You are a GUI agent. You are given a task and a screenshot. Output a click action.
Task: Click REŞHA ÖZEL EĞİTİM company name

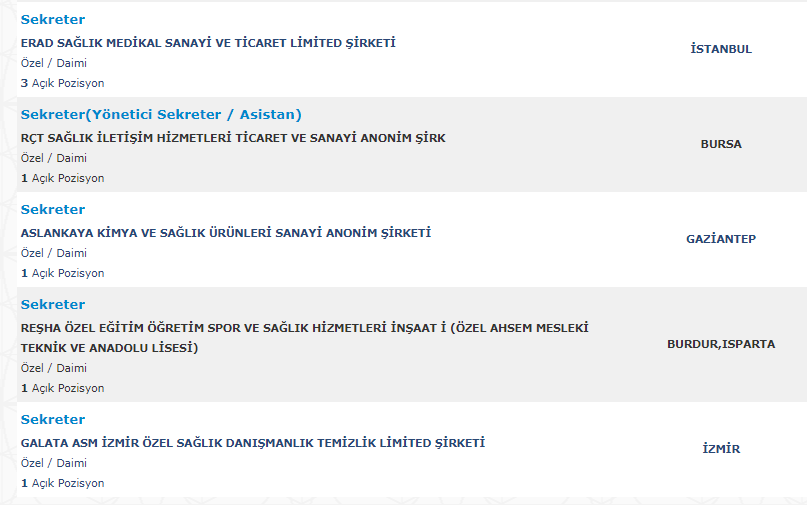tap(305, 328)
